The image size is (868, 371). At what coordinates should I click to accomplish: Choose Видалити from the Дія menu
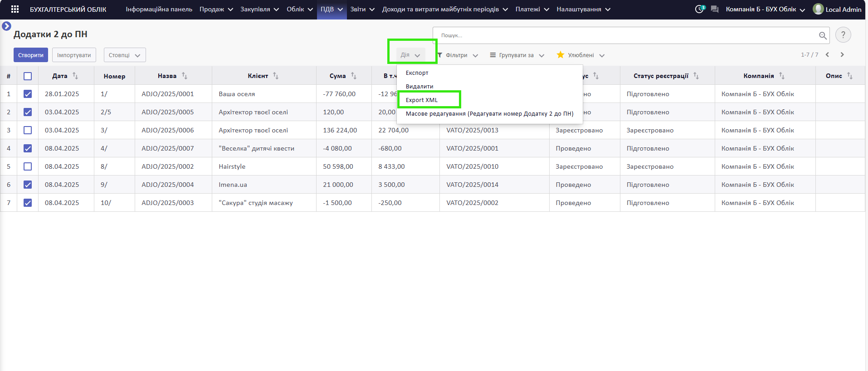pos(419,86)
